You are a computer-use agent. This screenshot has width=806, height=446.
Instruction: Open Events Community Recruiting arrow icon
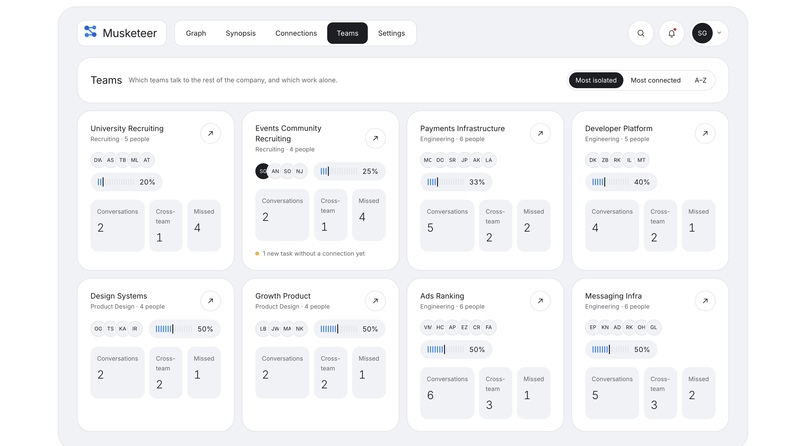point(375,138)
